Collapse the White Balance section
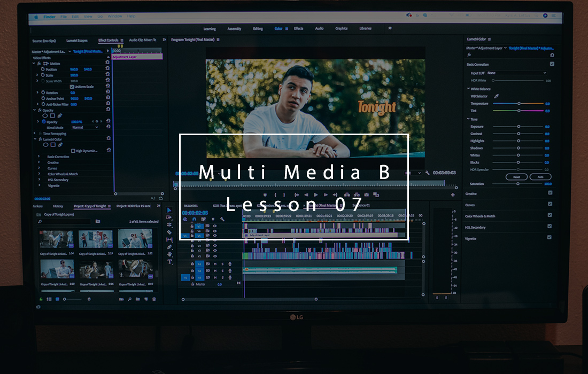 point(468,89)
